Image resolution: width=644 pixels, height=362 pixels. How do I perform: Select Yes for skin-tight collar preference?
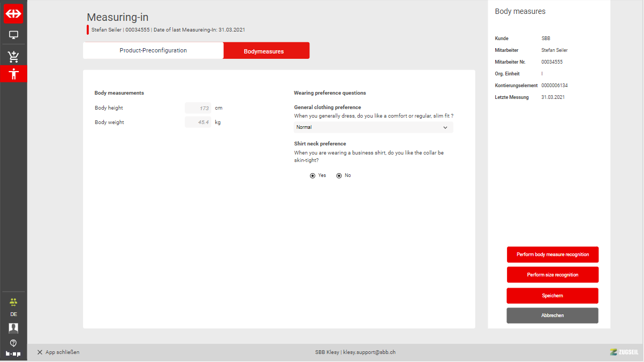point(313,175)
